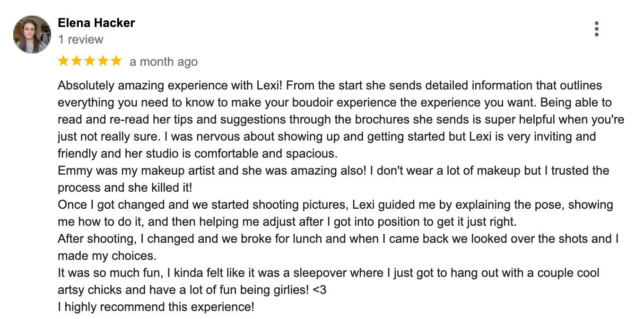Viewport: 644px width, 319px height.
Task: Click the "made my choices." line
Action: tap(107, 256)
